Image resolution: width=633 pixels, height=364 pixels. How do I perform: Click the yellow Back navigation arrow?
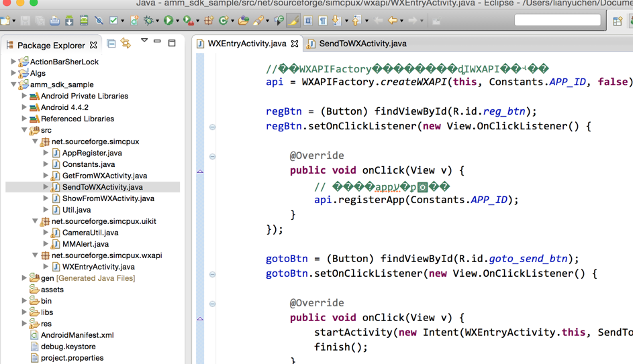tap(392, 21)
